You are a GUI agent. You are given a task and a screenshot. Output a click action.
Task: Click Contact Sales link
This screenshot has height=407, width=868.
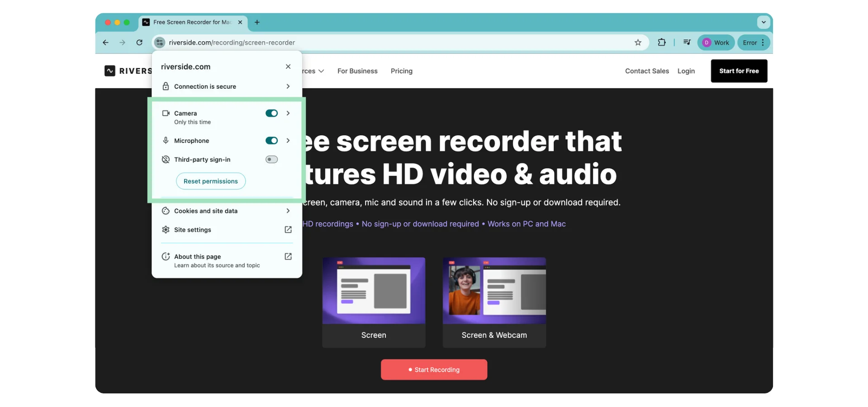pyautogui.click(x=647, y=71)
